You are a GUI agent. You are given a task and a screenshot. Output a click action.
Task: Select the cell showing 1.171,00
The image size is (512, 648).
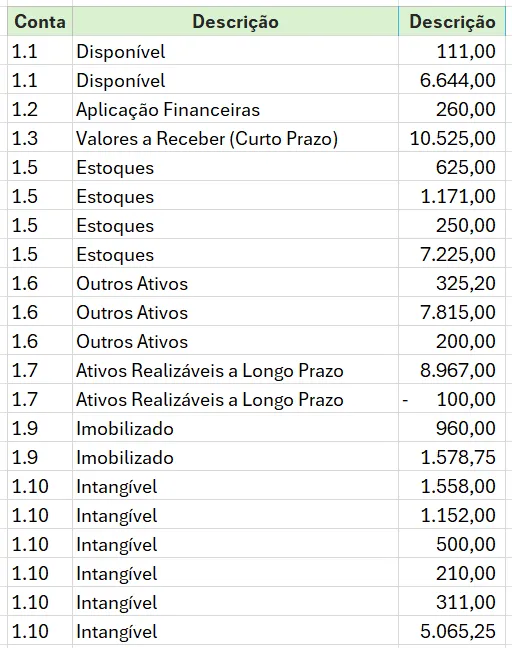(x=452, y=195)
